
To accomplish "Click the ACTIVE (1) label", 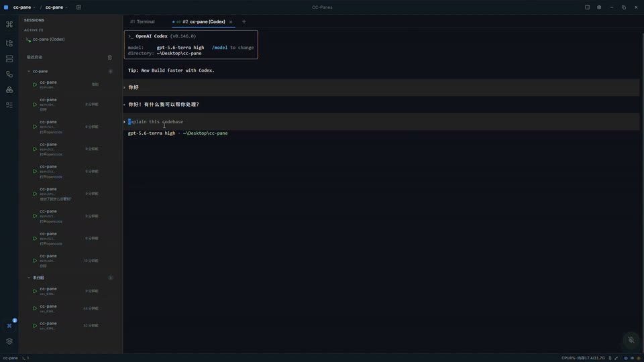I will click(x=34, y=30).
